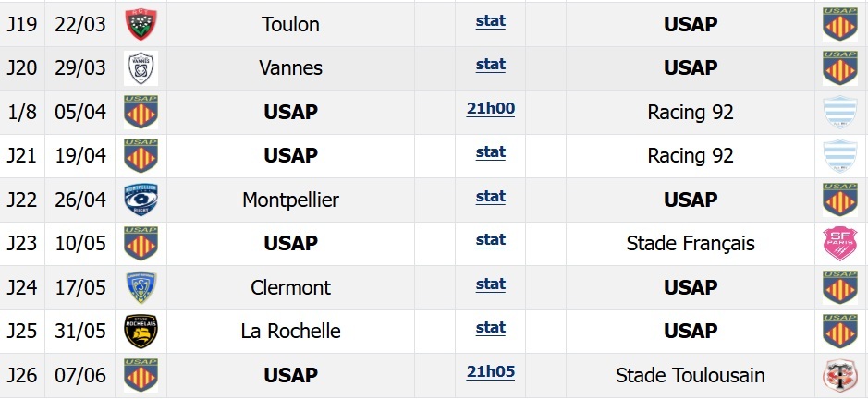Image resolution: width=868 pixels, height=399 pixels.
Task: Click Racing 92 logo in the J21 row
Action: click(x=840, y=156)
